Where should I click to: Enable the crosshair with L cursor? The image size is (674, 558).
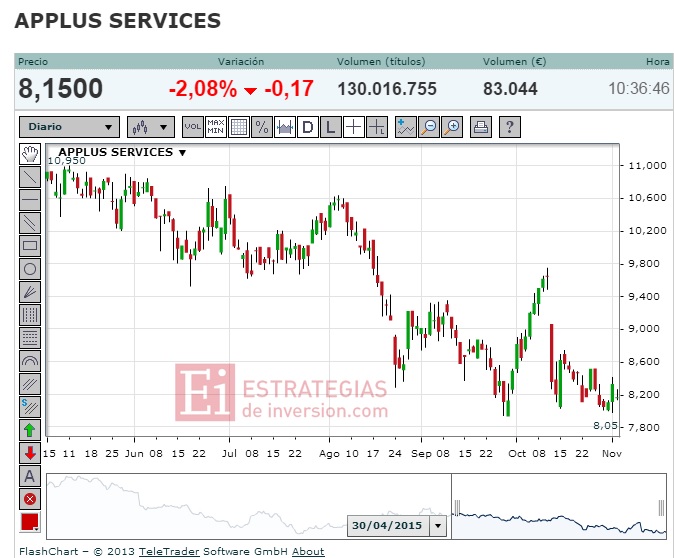[x=377, y=127]
